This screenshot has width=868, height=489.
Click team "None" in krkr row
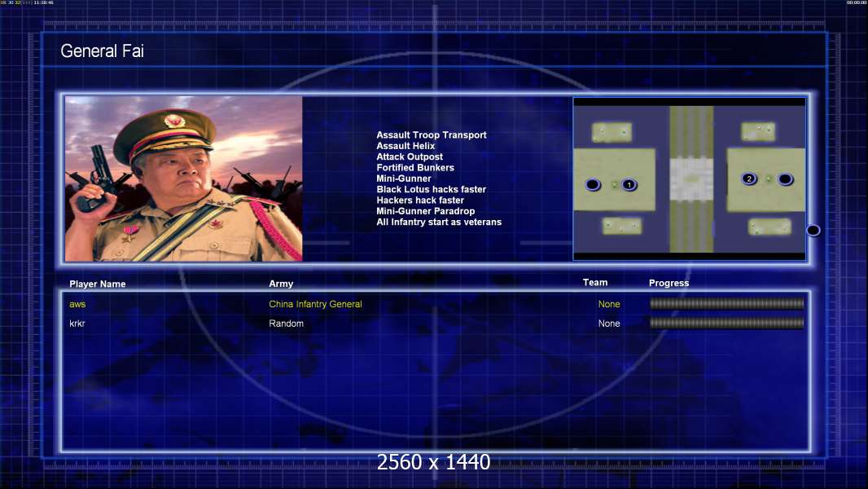(x=609, y=324)
